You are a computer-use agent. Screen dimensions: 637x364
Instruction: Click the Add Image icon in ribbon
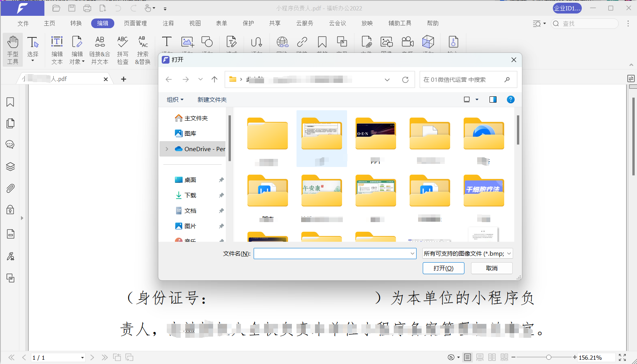pos(187,42)
